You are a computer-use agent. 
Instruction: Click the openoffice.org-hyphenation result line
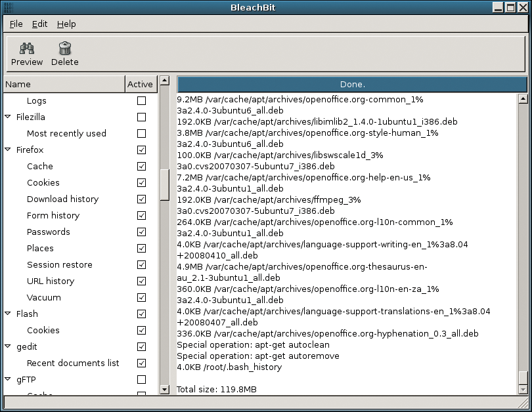[x=328, y=334]
